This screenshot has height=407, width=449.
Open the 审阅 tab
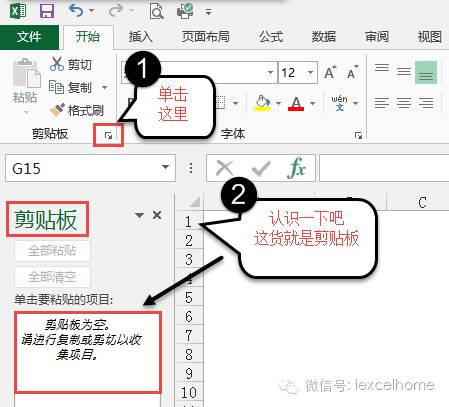point(377,37)
